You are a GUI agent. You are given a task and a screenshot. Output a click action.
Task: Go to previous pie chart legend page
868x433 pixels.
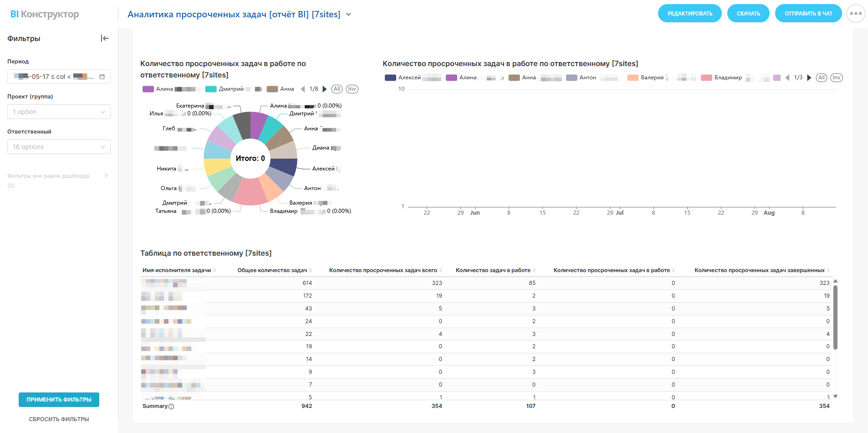tap(303, 89)
